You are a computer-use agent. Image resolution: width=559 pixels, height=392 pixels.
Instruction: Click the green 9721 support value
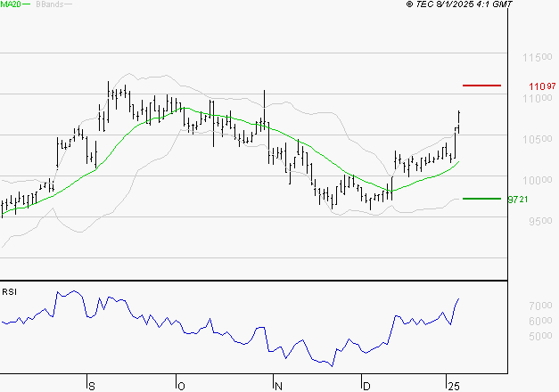tap(518, 200)
